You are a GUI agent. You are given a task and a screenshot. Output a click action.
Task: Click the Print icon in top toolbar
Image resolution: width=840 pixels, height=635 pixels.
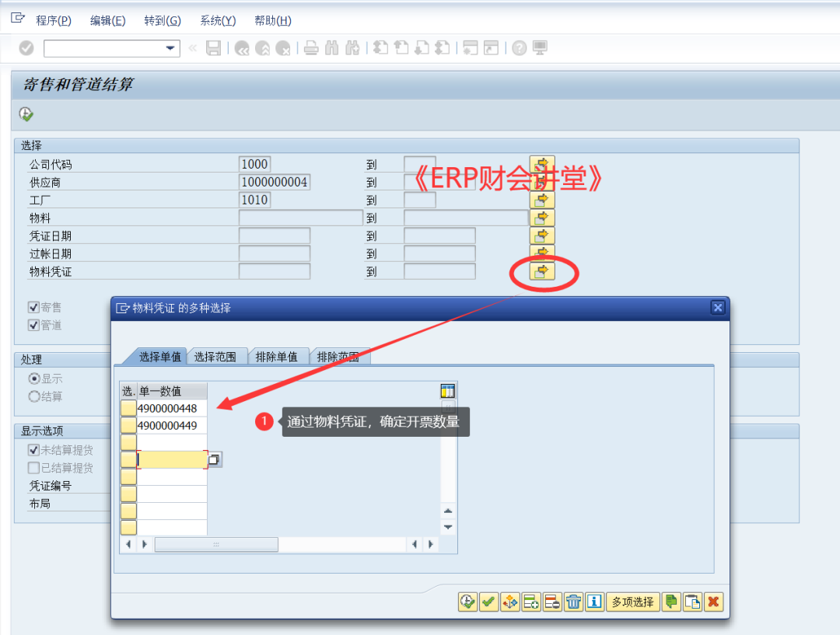(x=311, y=48)
